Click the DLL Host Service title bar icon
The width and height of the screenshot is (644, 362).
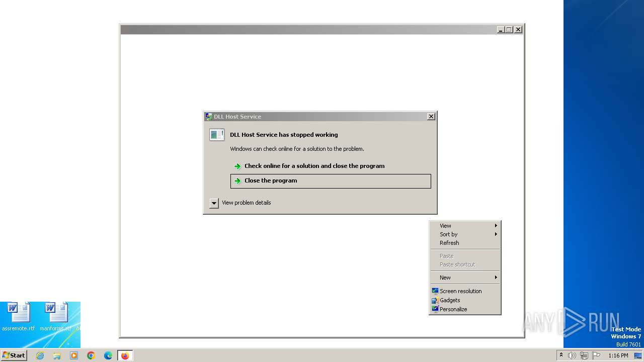click(x=209, y=117)
